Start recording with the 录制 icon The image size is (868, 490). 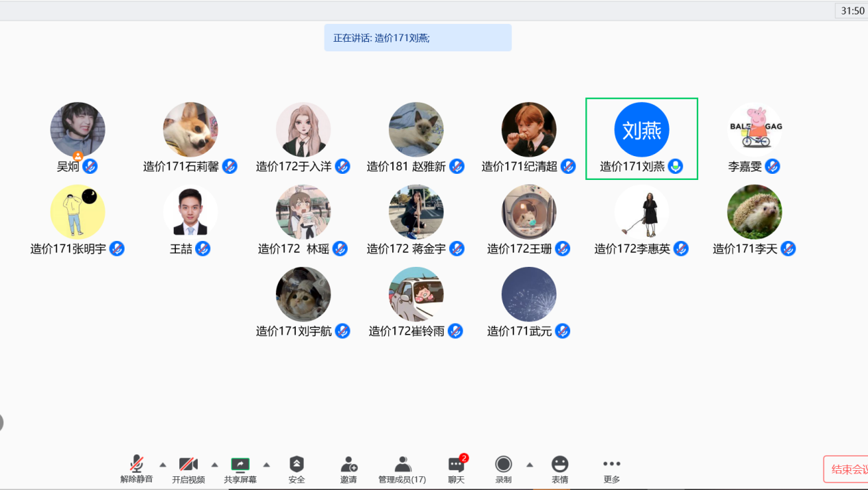pyautogui.click(x=503, y=465)
